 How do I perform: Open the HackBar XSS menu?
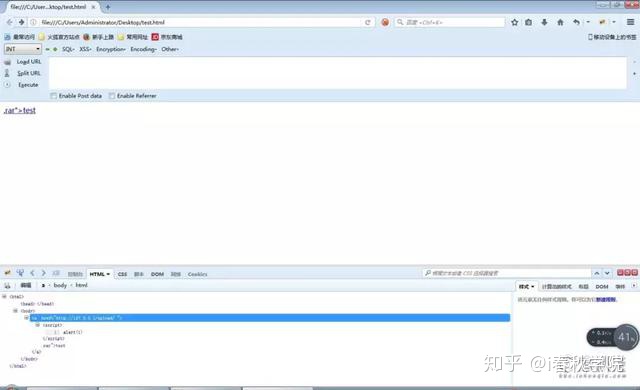(85, 49)
